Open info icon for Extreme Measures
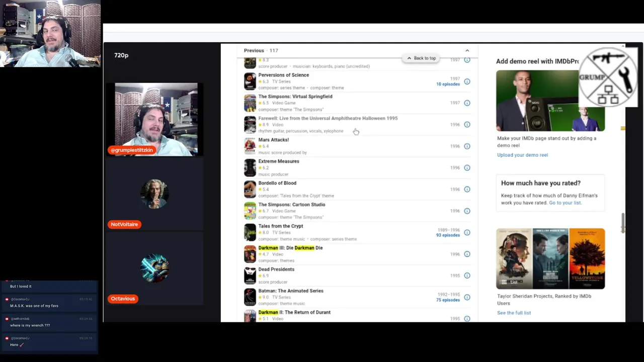This screenshot has height=362, width=644. (x=467, y=168)
